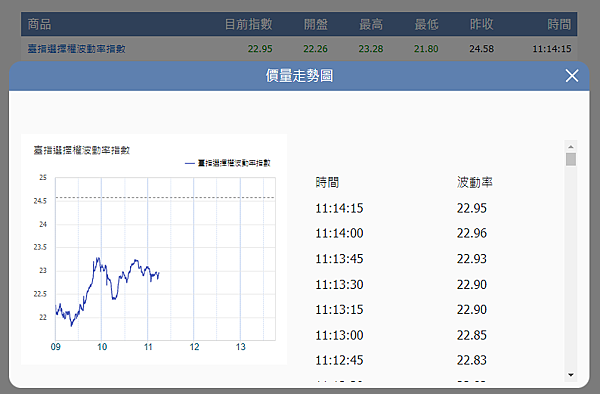Click the 23.5 label on the chart y-axis
The image size is (600, 394).
point(40,247)
